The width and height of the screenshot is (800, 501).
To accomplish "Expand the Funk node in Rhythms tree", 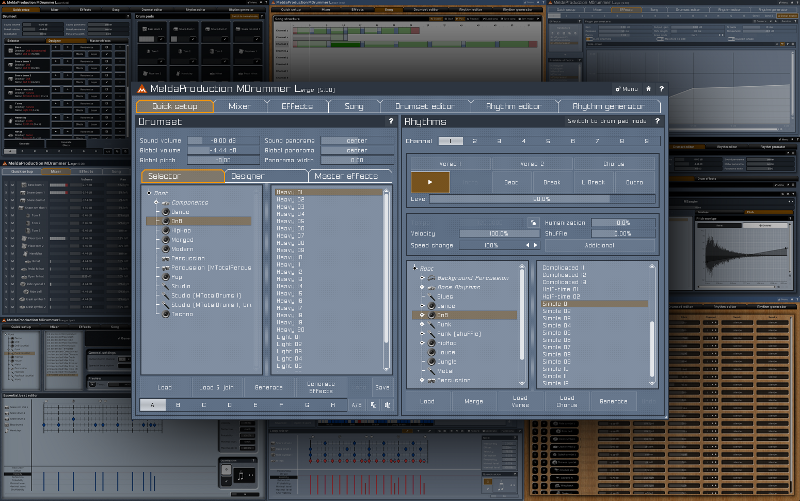I will 422,324.
